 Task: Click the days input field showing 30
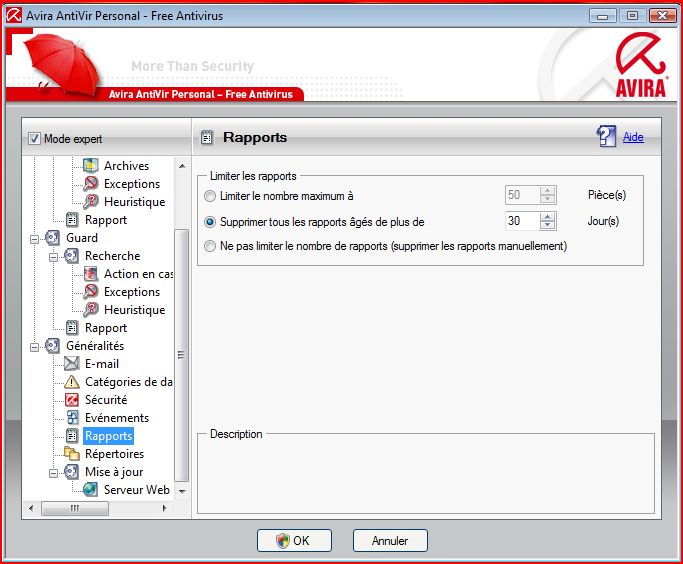click(522, 221)
